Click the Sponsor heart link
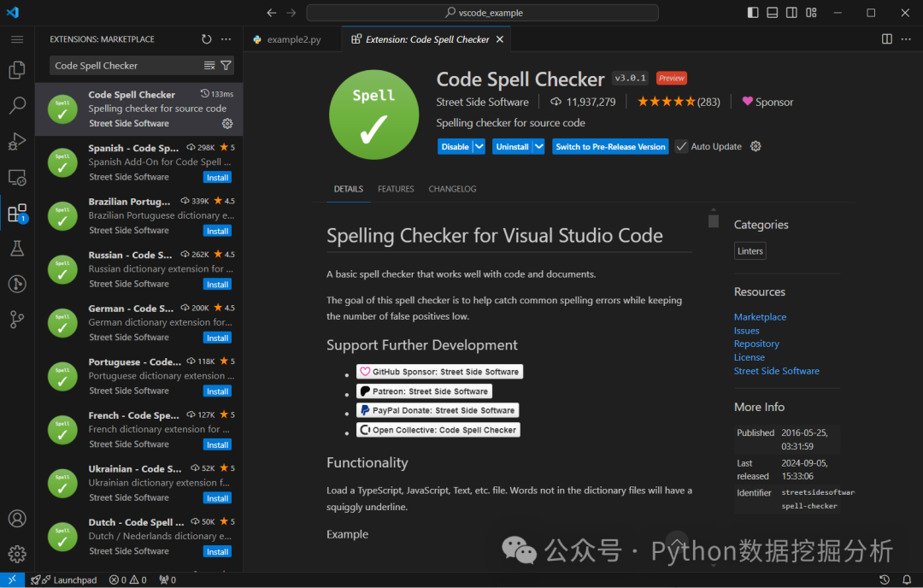Viewport: 923px width, 588px height. coord(767,102)
